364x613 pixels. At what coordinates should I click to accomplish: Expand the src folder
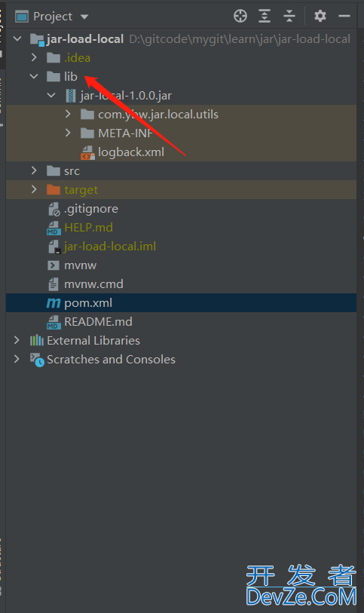point(34,170)
